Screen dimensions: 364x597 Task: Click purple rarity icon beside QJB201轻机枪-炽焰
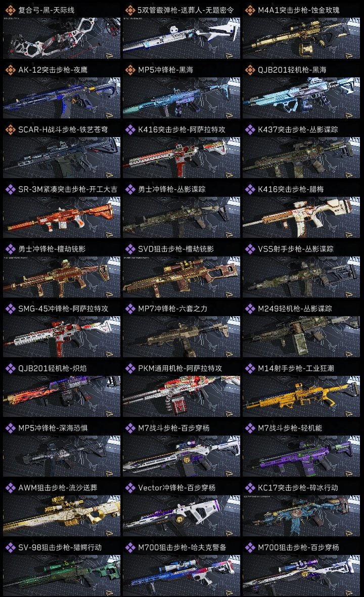[10, 368]
